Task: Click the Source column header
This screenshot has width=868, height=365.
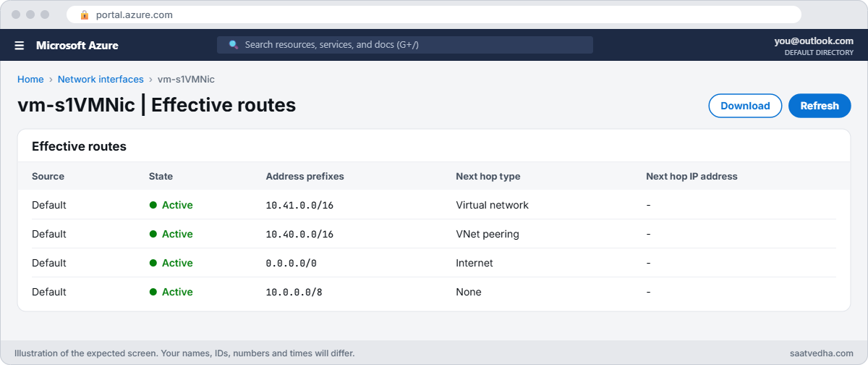Action: pos(48,176)
